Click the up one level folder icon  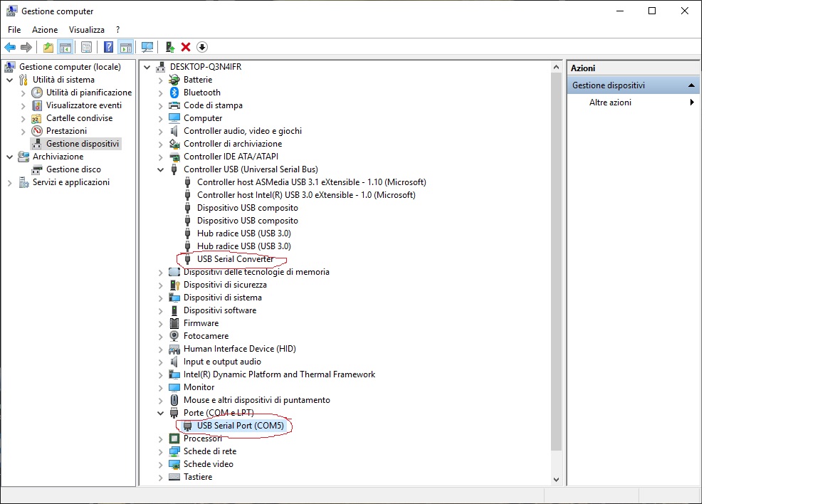(x=48, y=47)
